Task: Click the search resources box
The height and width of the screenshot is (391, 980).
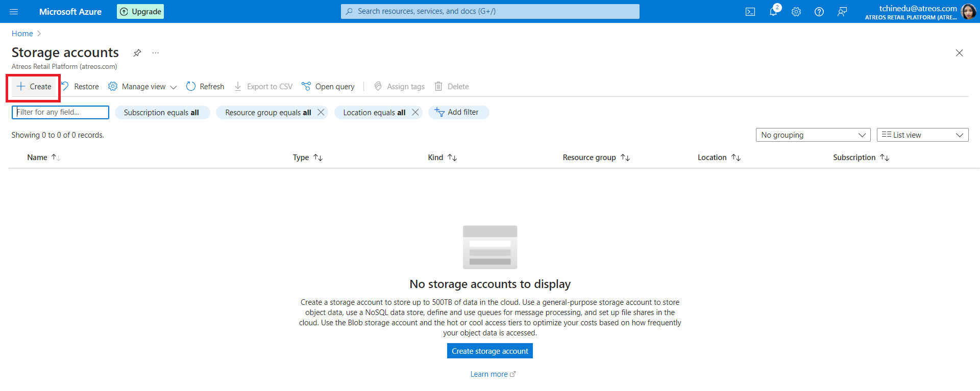Action: [490, 11]
